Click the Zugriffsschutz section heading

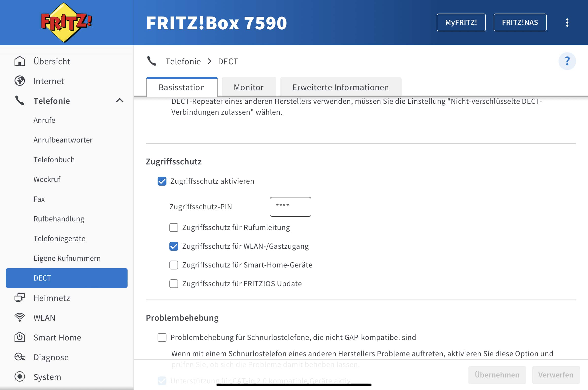pos(174,161)
